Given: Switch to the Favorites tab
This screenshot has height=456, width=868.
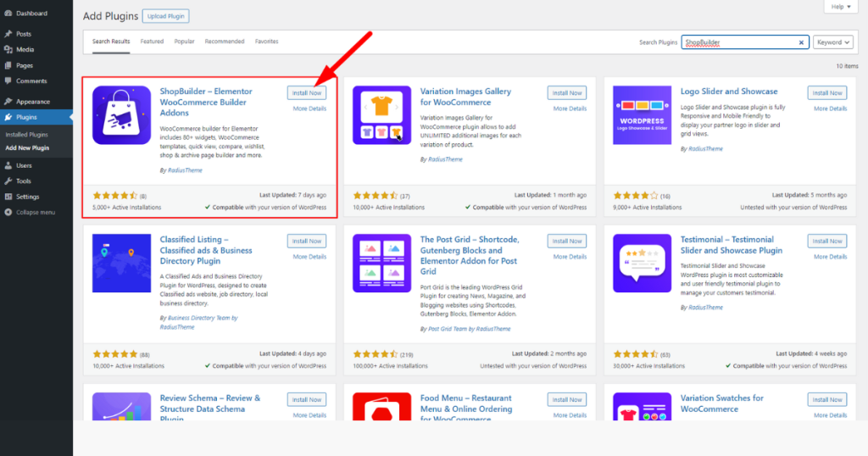Looking at the screenshot, I should tap(266, 42).
